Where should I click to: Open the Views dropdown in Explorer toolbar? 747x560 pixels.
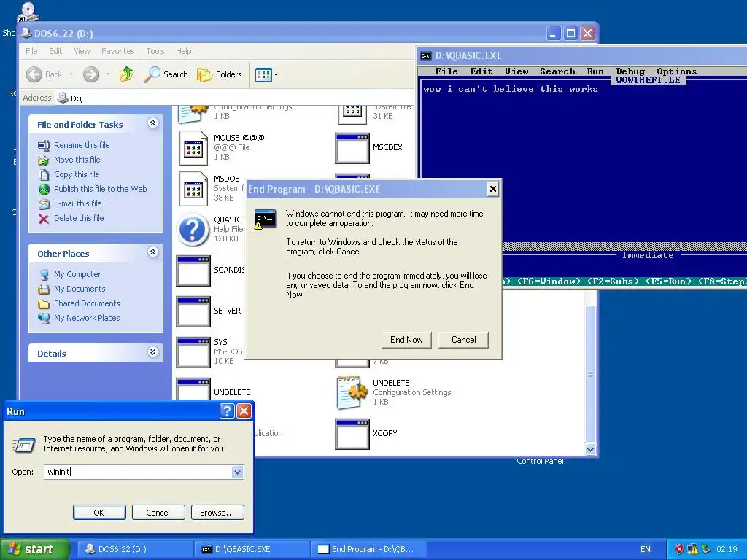(x=266, y=74)
